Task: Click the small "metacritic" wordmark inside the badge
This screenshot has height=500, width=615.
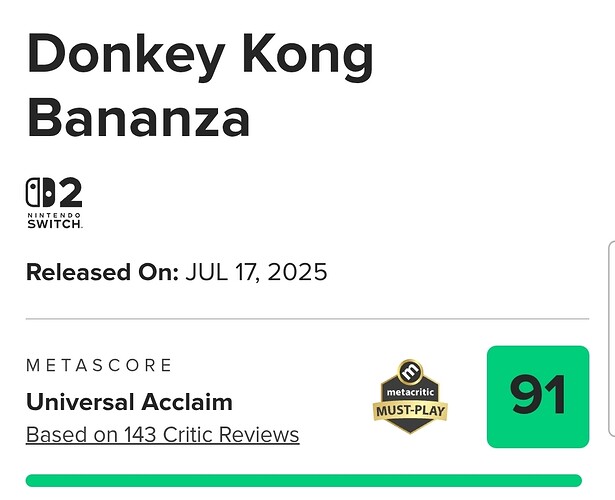Action: click(x=410, y=390)
